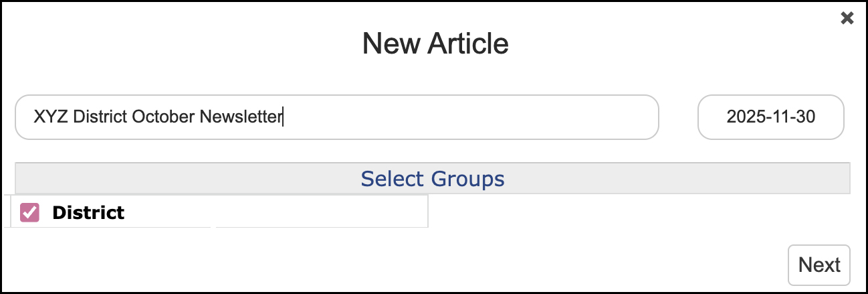Select the District group label

pos(88,213)
